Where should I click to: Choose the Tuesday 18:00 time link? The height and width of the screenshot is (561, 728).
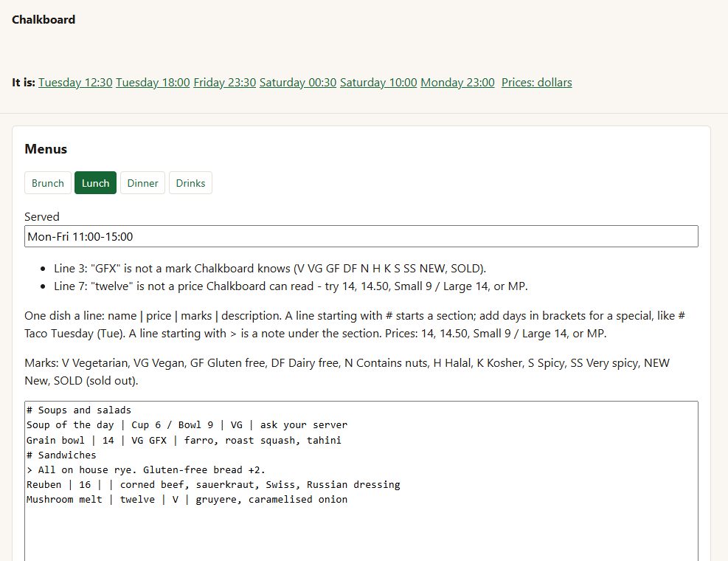pyautogui.click(x=153, y=82)
